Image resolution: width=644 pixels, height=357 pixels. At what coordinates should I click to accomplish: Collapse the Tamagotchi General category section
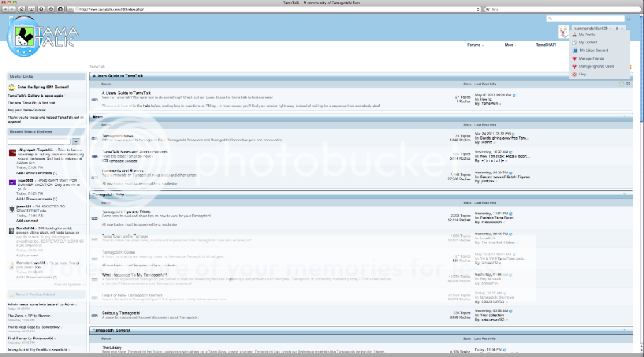point(625,330)
